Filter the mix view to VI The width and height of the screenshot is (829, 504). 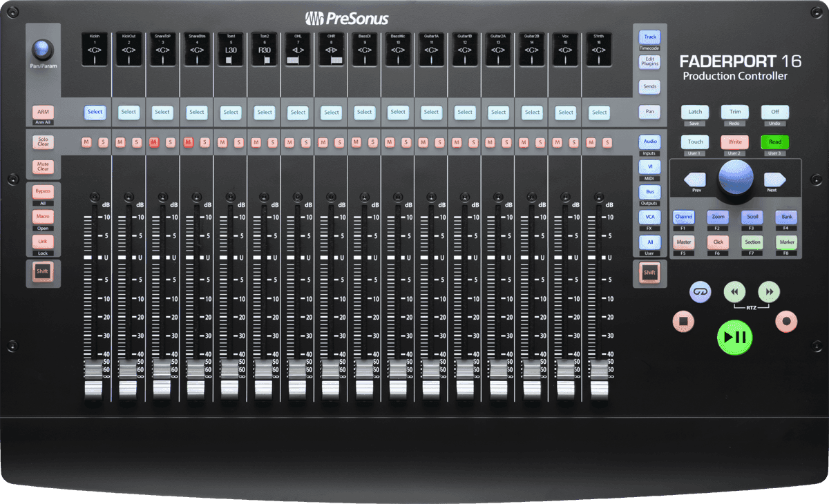(x=649, y=166)
